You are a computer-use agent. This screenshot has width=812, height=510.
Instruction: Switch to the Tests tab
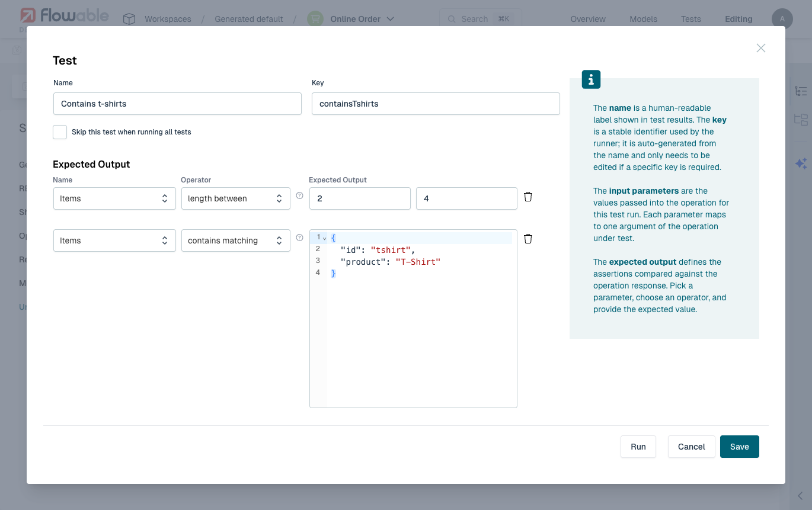coord(691,19)
